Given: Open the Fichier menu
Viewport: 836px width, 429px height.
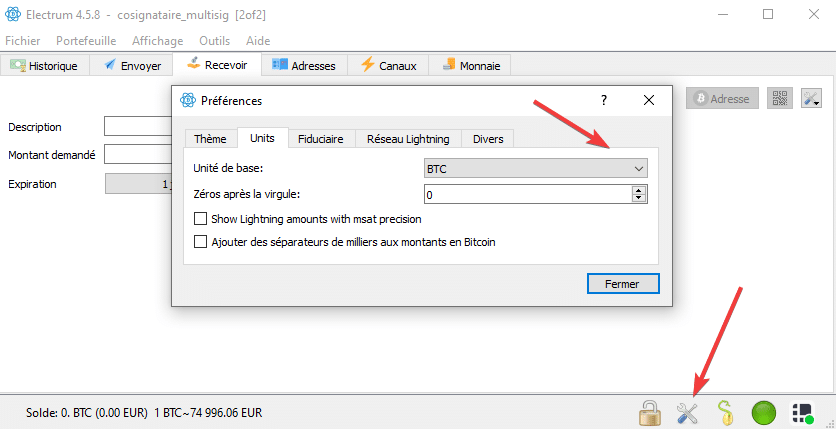Looking at the screenshot, I should coord(22,41).
